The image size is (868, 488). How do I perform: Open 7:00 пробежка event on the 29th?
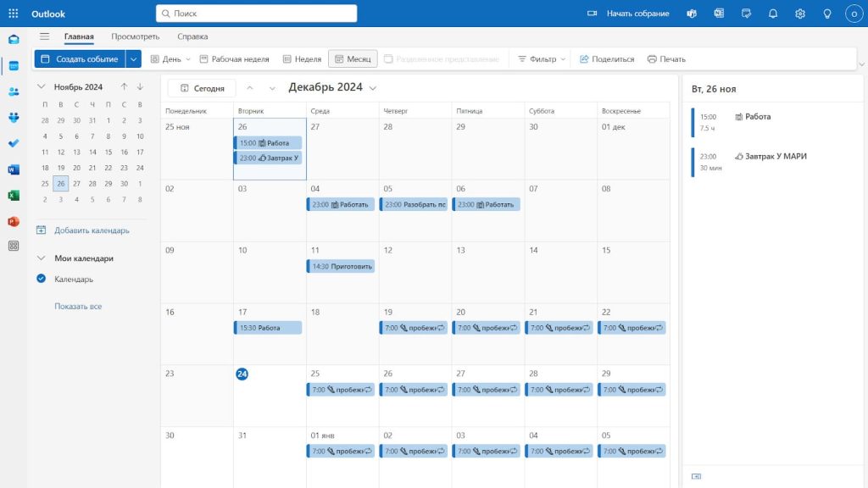point(632,390)
